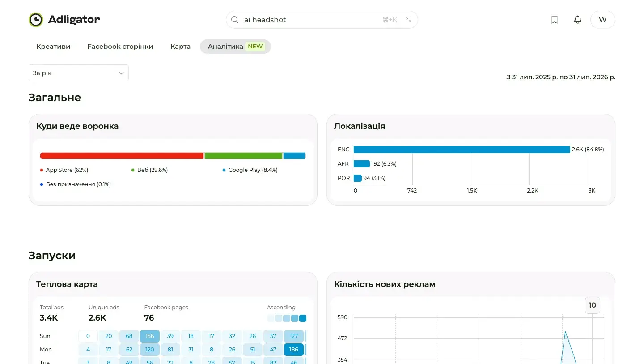Click the POR localization bar
This screenshot has height=364, width=644.
(358, 178)
